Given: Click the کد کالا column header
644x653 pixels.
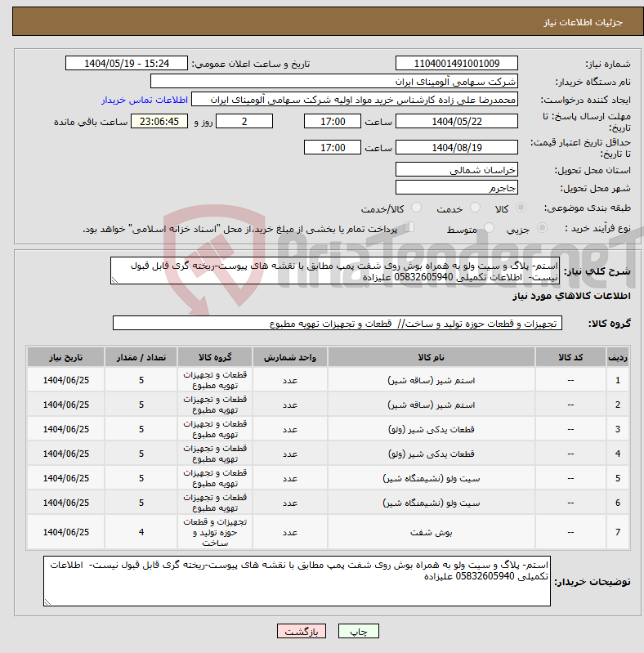Looking at the screenshot, I should [570, 357].
